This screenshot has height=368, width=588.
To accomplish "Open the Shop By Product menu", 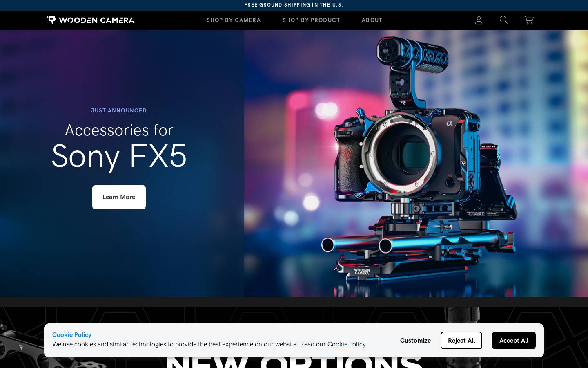I will [x=311, y=20].
